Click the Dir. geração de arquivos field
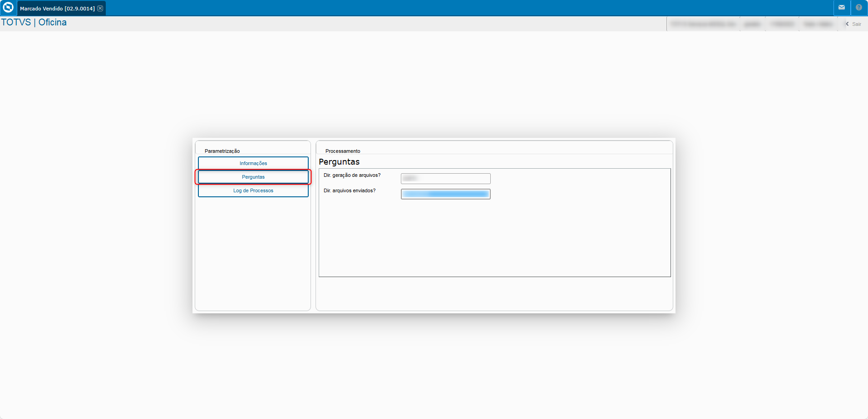The width and height of the screenshot is (868, 419). 445,178
